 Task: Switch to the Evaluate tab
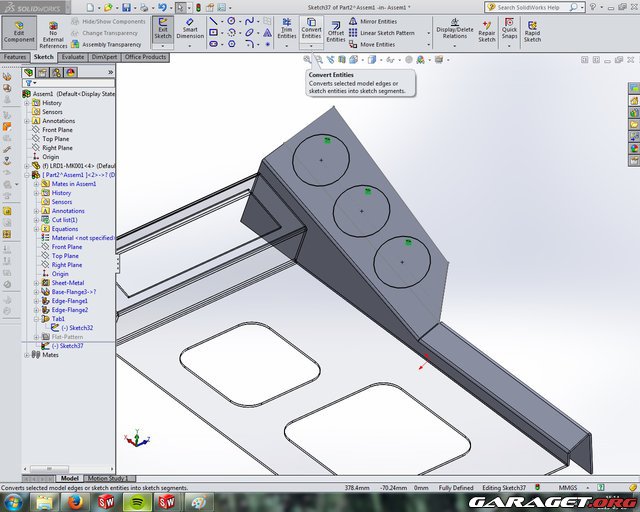click(73, 57)
